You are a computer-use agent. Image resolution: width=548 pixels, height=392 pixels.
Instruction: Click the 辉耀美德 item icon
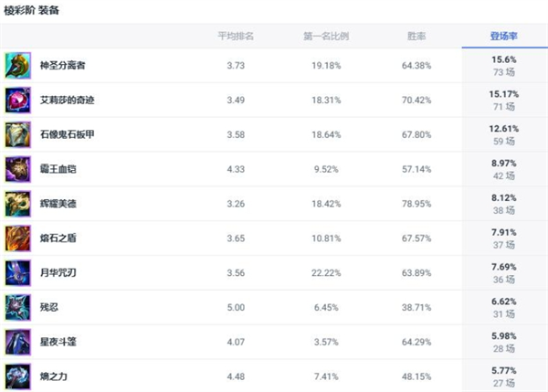[x=18, y=203]
